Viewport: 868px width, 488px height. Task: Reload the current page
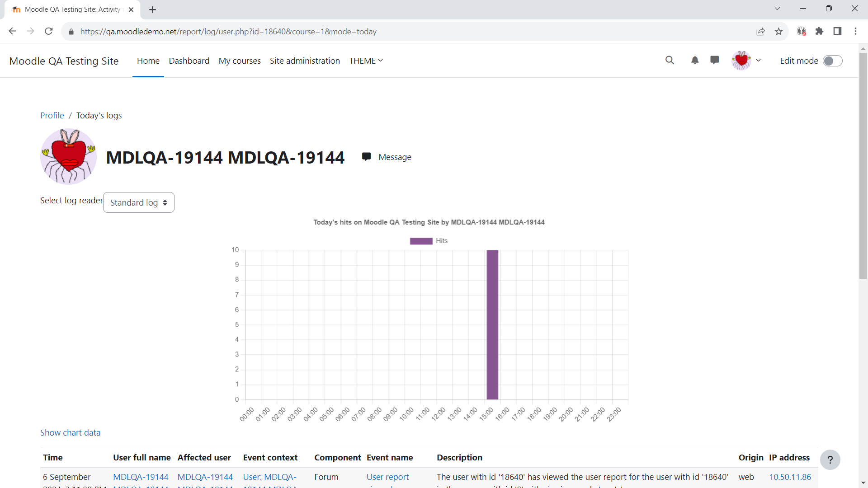pyautogui.click(x=49, y=31)
